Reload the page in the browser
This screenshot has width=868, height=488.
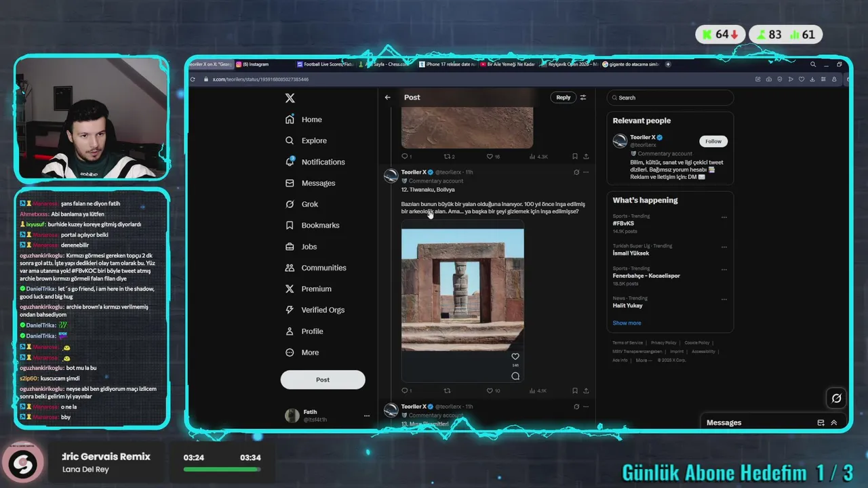[193, 79]
